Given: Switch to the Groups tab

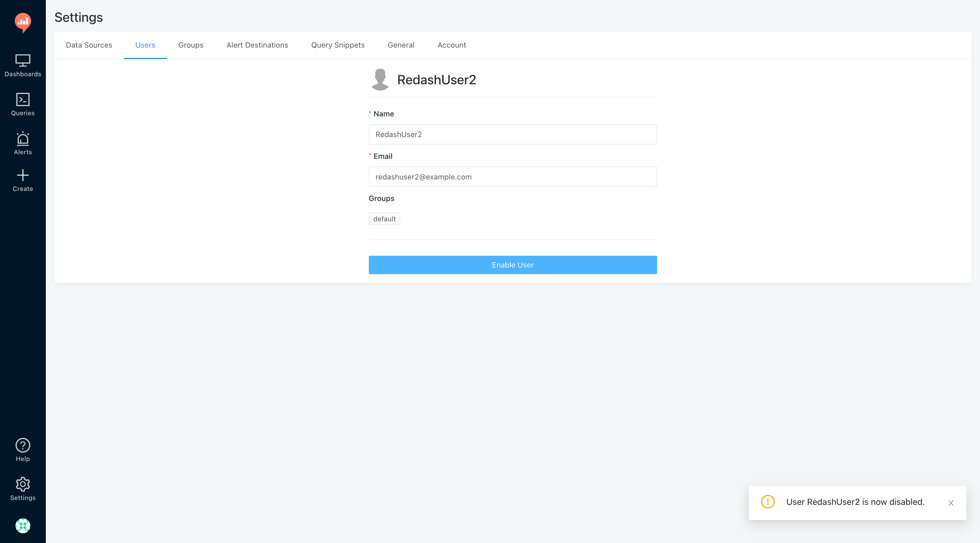Looking at the screenshot, I should (x=191, y=45).
